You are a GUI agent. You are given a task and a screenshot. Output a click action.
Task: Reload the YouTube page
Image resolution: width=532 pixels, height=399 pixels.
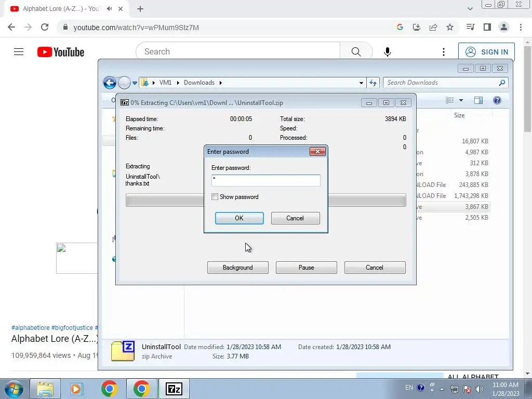tap(45, 27)
